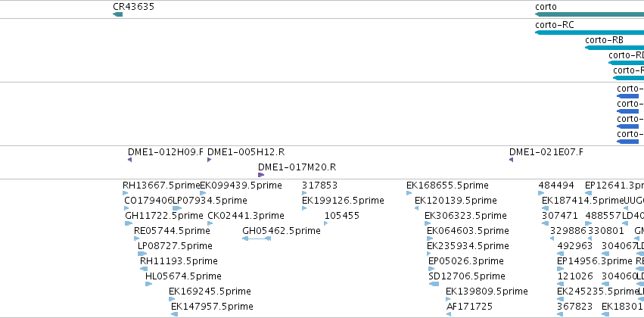Click the 307471 EST arrow glyph
The width and height of the screenshot is (644, 318).
click(x=545, y=223)
